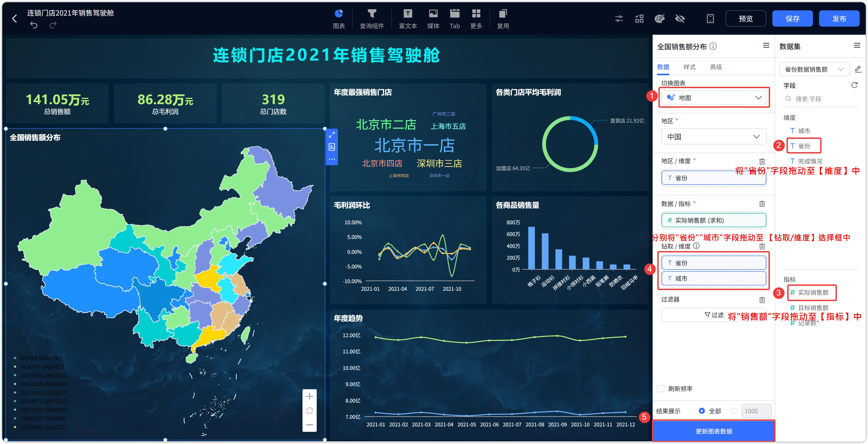Reset the map zoom
Screen dimensions: 868x444
coord(309,411)
